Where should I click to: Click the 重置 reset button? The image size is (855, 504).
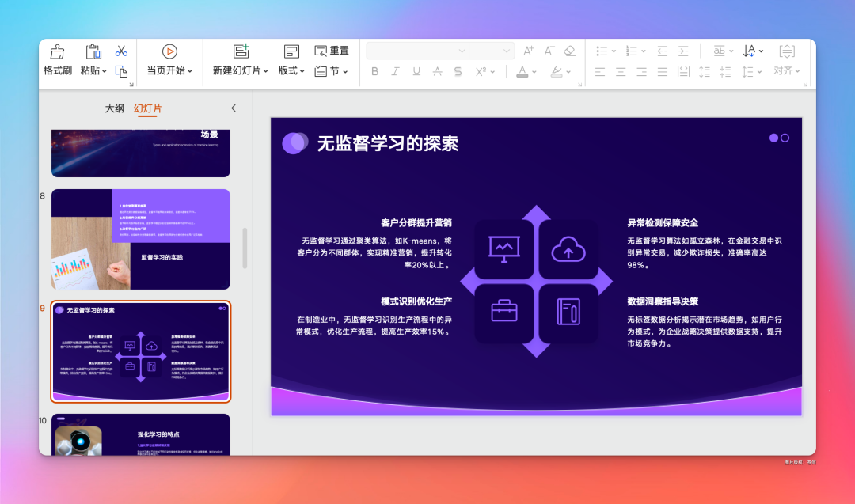[x=332, y=51]
